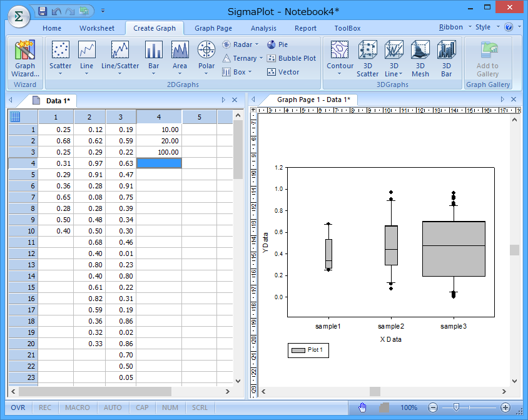Expand the Line/Scatter types dropdown
Viewport: 528px width, 420px height.
[120, 74]
